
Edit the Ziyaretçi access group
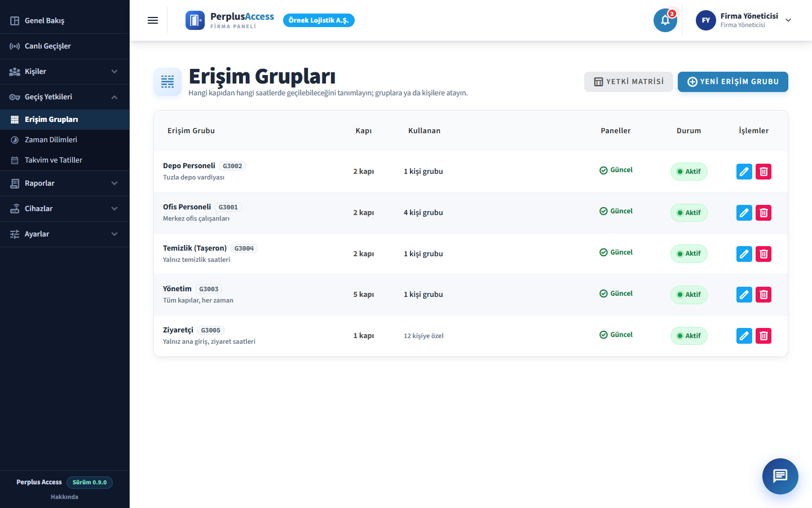(x=744, y=336)
